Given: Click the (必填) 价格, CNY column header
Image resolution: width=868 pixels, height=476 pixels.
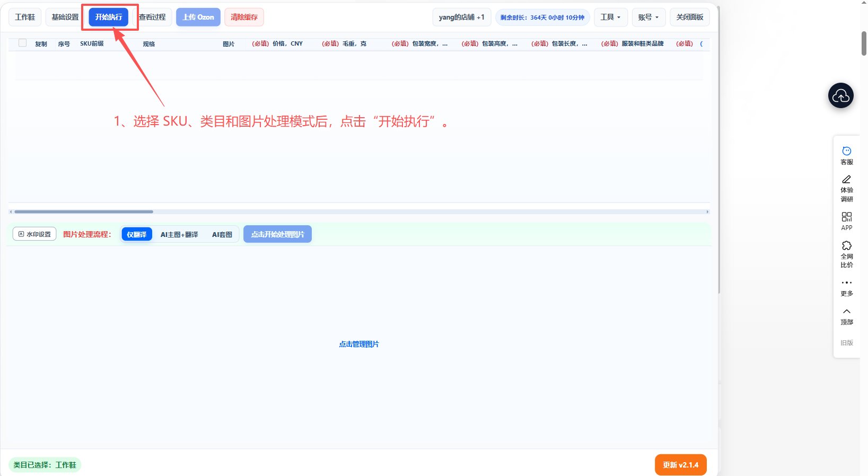Looking at the screenshot, I should tap(277, 43).
